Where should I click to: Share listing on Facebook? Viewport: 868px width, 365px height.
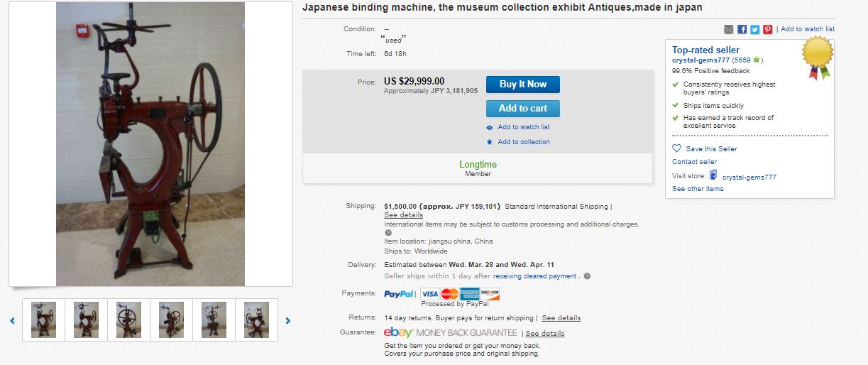(742, 29)
